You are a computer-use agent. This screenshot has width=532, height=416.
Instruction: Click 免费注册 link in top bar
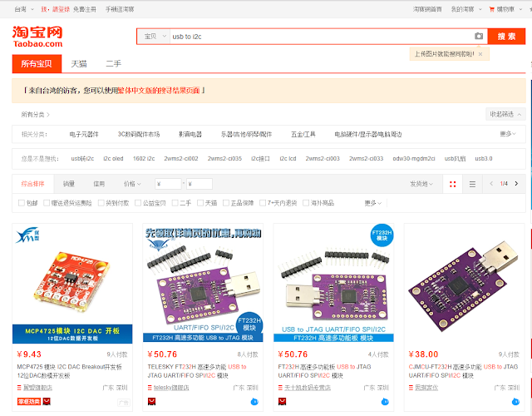click(x=85, y=9)
